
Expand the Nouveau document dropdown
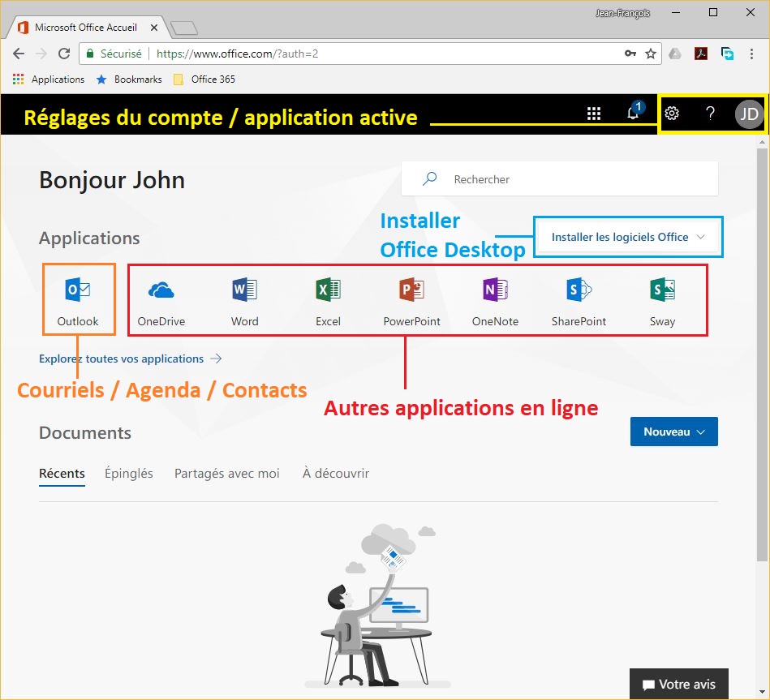tap(673, 432)
